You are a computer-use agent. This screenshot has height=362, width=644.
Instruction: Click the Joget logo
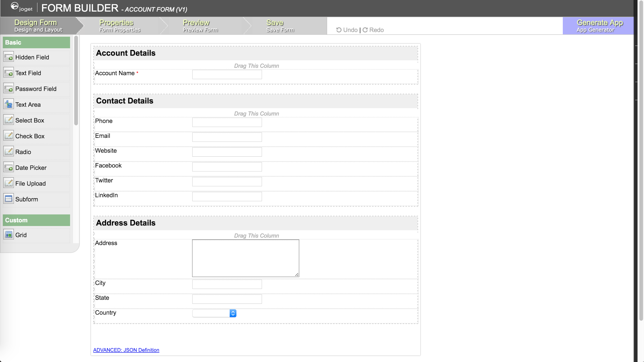pyautogui.click(x=22, y=7)
